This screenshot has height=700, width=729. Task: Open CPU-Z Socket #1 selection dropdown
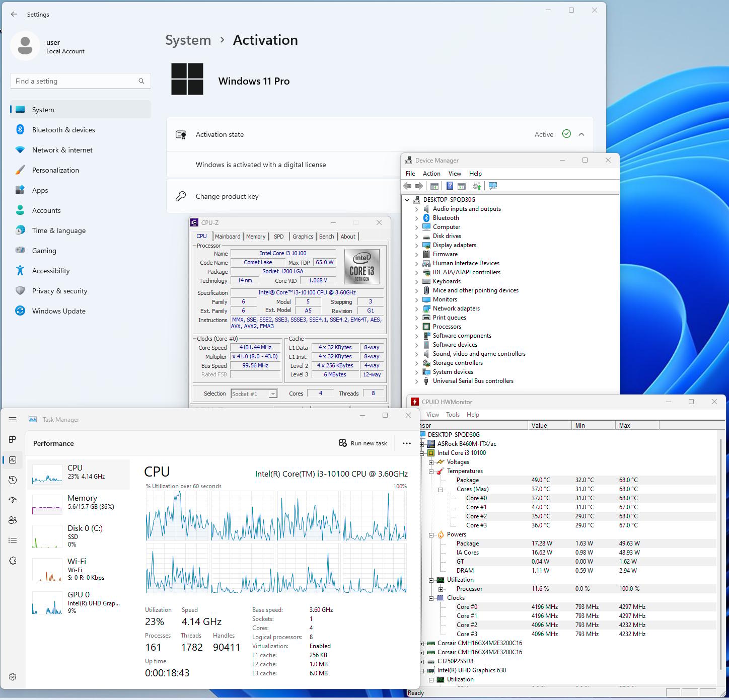pos(273,394)
